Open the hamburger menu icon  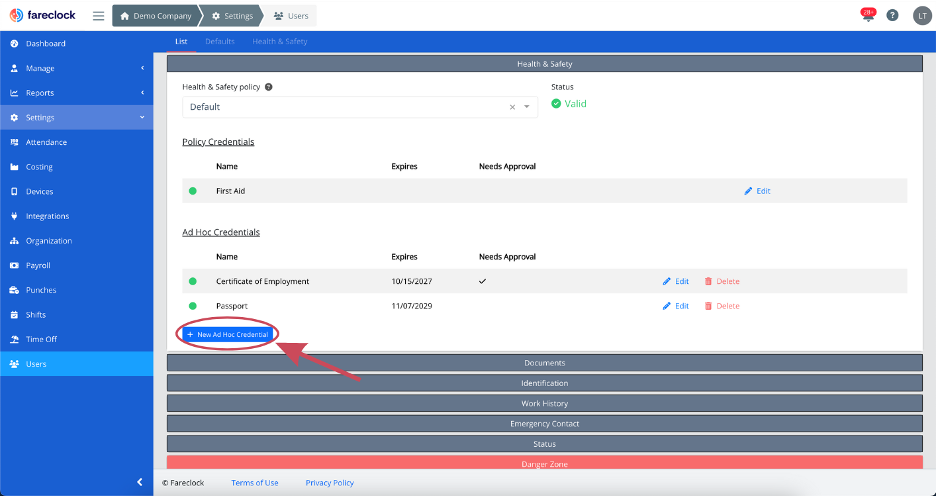98,16
